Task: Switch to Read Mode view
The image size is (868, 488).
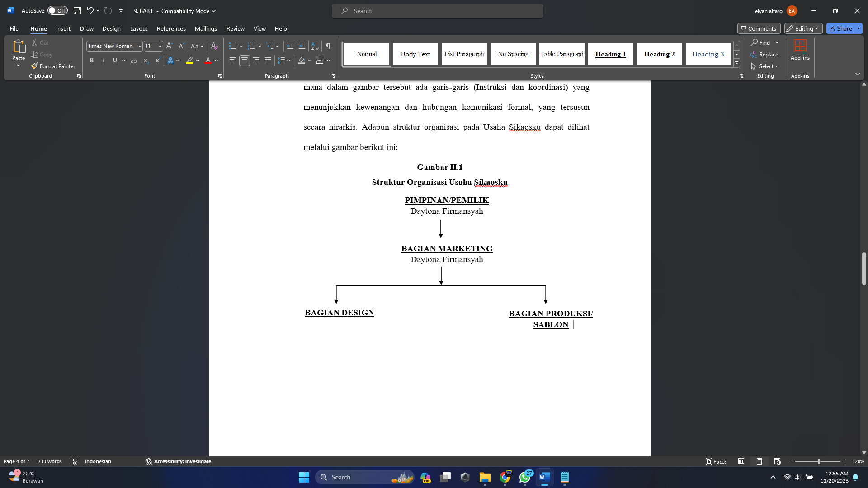Action: pyautogui.click(x=741, y=461)
